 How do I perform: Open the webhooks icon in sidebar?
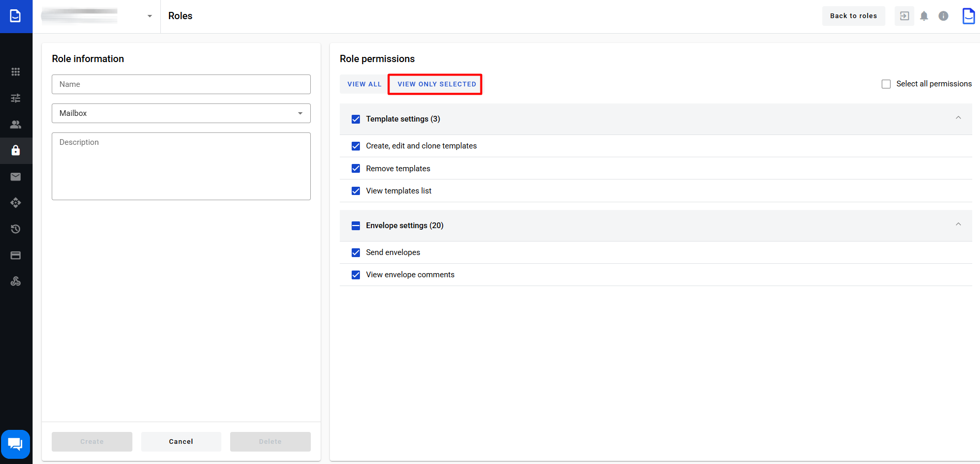pos(16,281)
